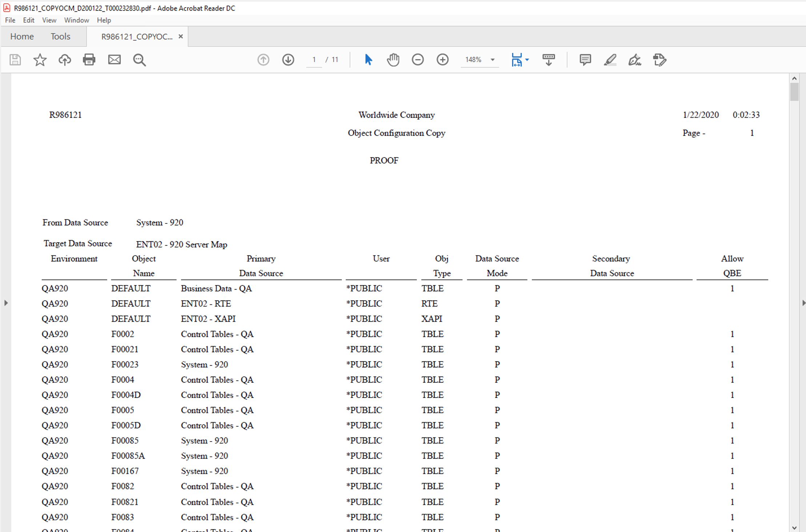Click object name F0083
806x532 pixels.
(x=123, y=517)
